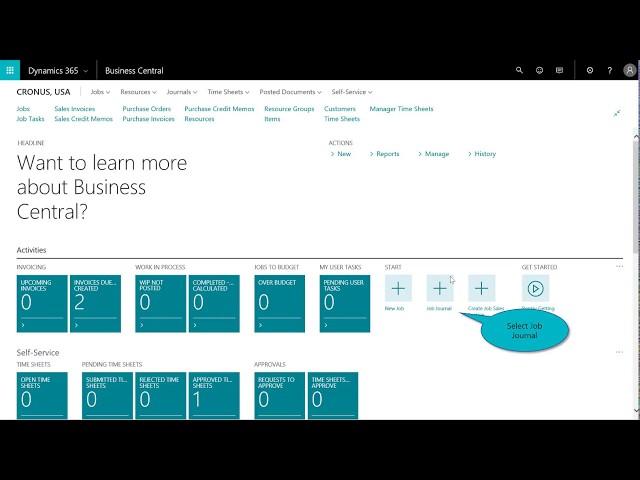The image size is (640, 480).
Task: Open the Over Budget tile
Action: [x=280, y=304]
